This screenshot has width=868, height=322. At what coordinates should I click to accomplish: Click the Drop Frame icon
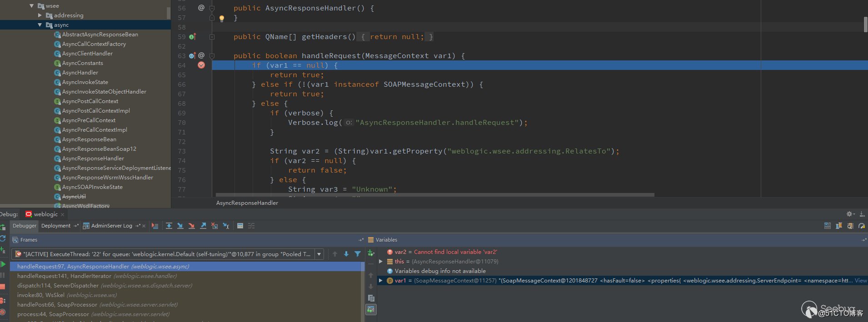(x=215, y=226)
